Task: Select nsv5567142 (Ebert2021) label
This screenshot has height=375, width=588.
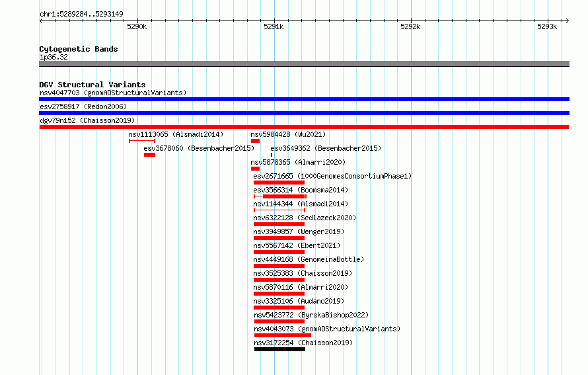Action: tap(297, 245)
